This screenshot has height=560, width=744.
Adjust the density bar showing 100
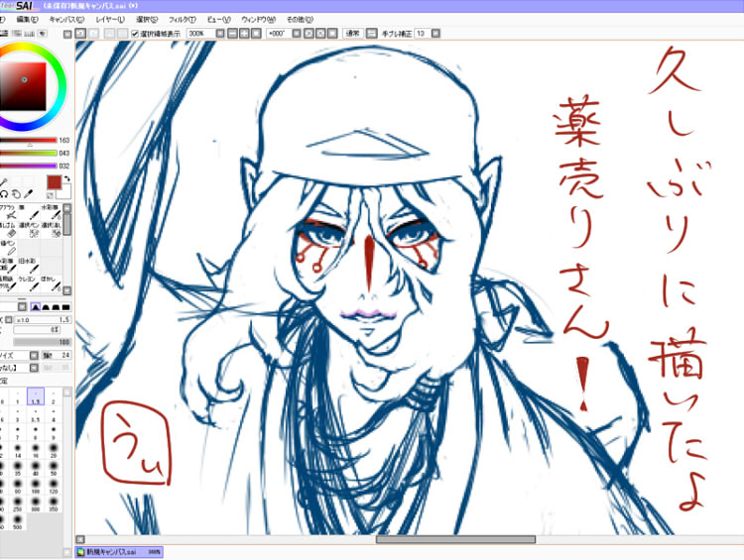point(43,342)
